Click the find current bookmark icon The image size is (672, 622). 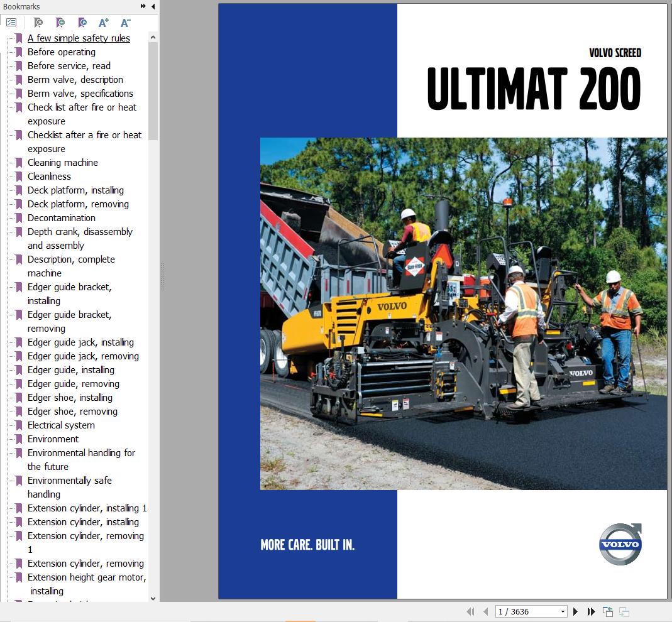pos(82,23)
